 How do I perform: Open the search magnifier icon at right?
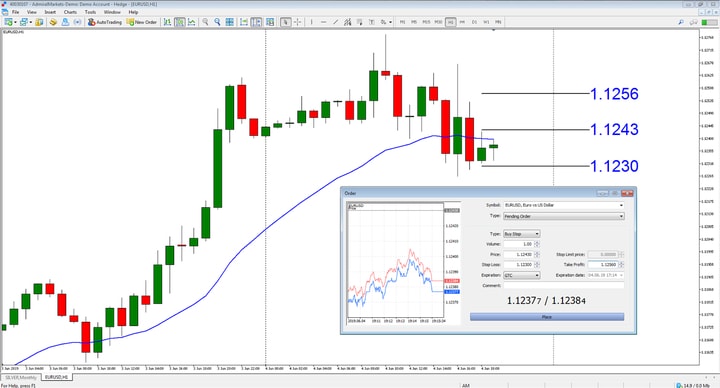pyautogui.click(x=681, y=22)
